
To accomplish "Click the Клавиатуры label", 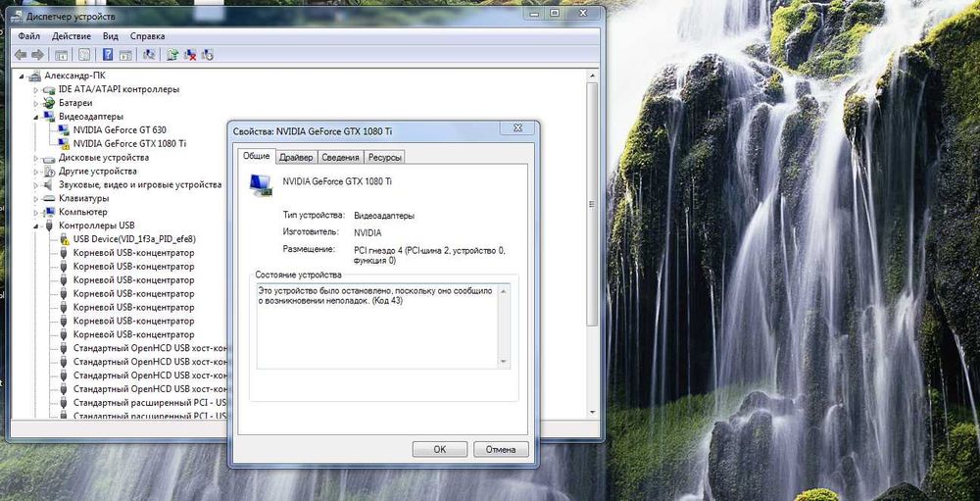I will pyautogui.click(x=83, y=199).
